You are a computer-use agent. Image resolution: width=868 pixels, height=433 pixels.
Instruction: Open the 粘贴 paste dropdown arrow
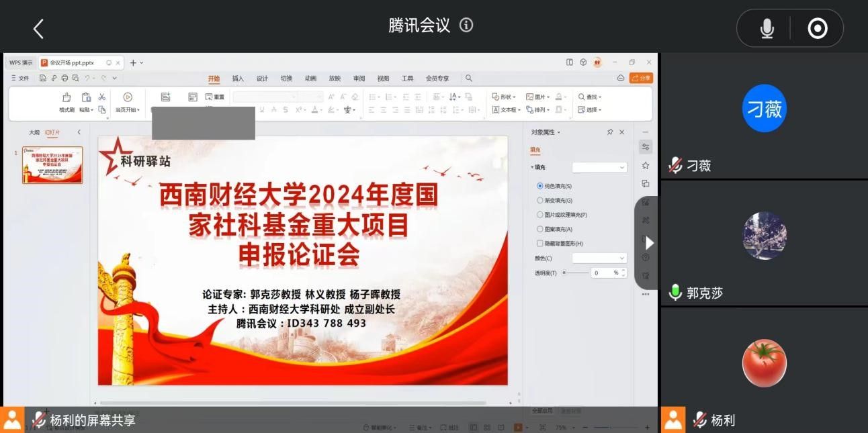click(93, 109)
